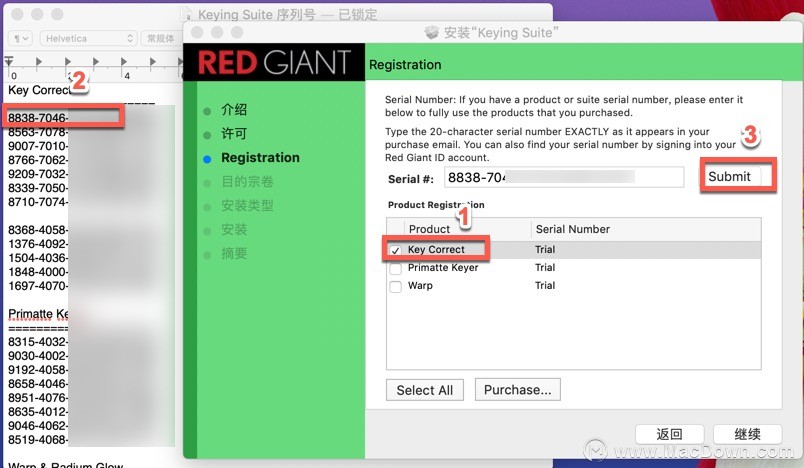This screenshot has width=804, height=468.
Task: Click the 继续 continue button
Action: pos(747,434)
